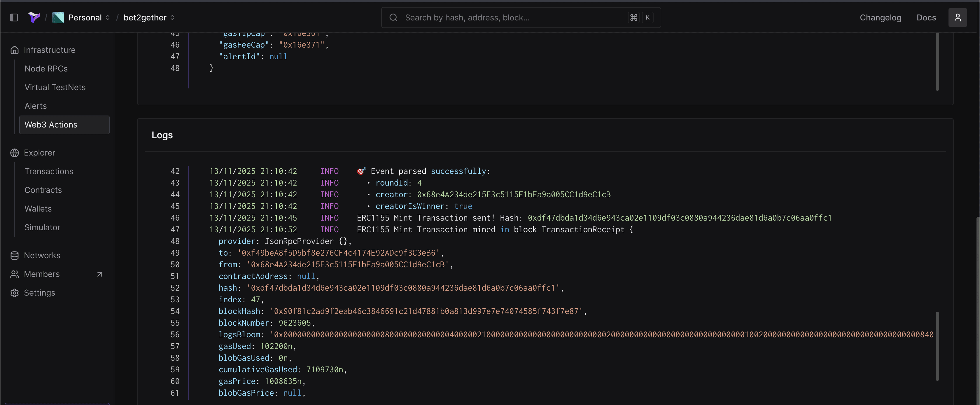Screen dimensions: 980x405
Task: Go to Virtual TestNets
Action: coord(55,87)
